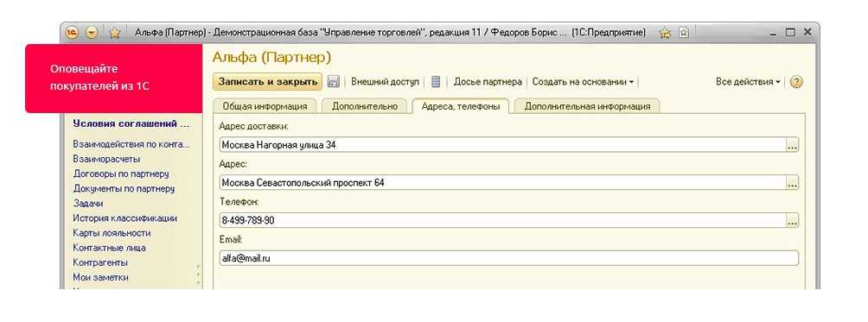Viewport: 868px width, 322px height.
Task: Open the Задачи link
Action: click(87, 203)
